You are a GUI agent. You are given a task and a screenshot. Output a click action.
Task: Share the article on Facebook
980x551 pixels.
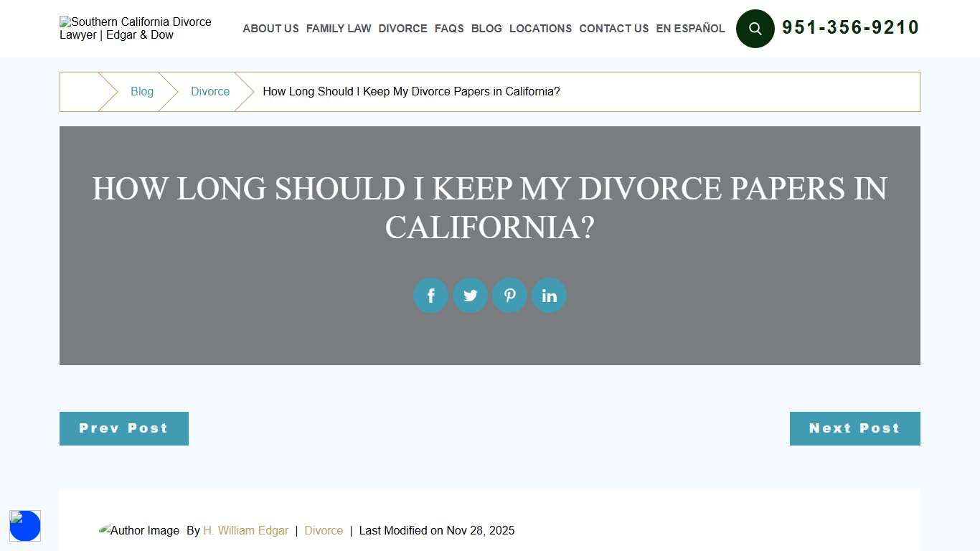coord(430,295)
